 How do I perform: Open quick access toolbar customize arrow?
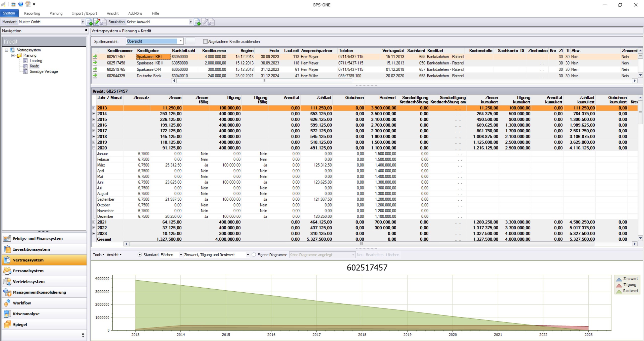click(34, 4)
